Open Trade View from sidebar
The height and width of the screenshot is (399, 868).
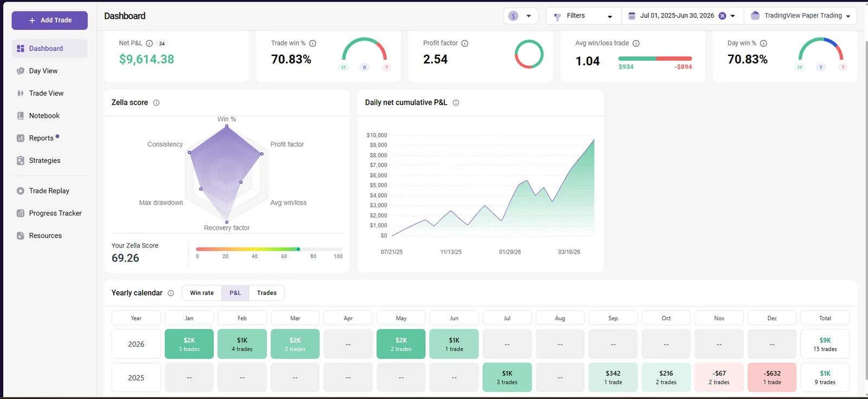tap(49, 93)
